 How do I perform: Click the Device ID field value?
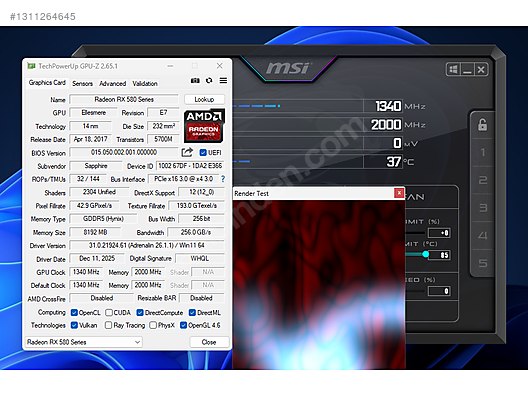tap(190, 166)
